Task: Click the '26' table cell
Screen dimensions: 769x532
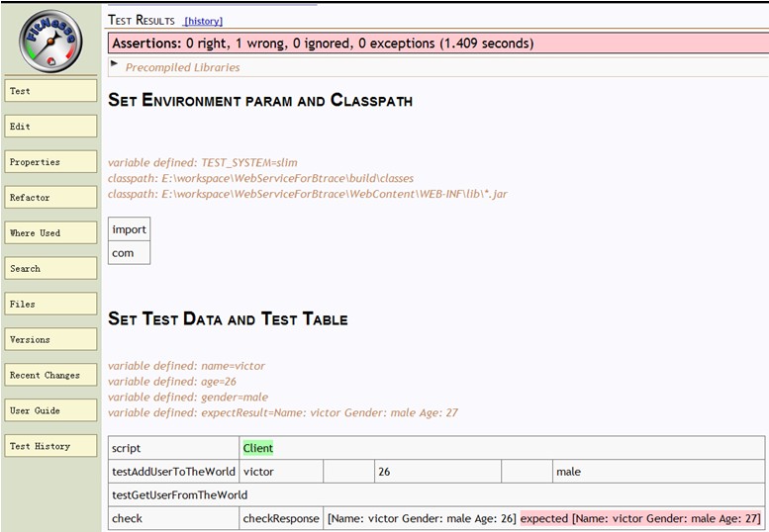Action: 438,472
